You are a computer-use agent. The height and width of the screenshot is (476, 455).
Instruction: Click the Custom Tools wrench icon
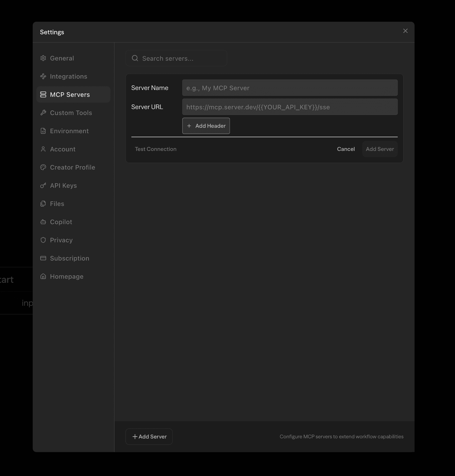(43, 113)
